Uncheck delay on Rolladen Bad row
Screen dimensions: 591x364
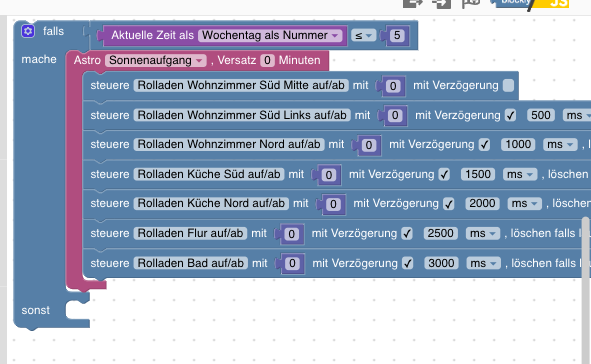[x=408, y=263]
